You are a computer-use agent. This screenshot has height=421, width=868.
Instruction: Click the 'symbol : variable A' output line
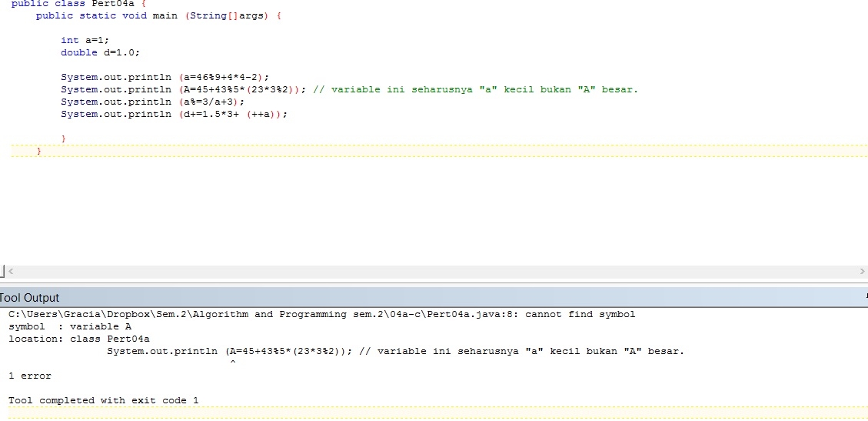[70, 326]
